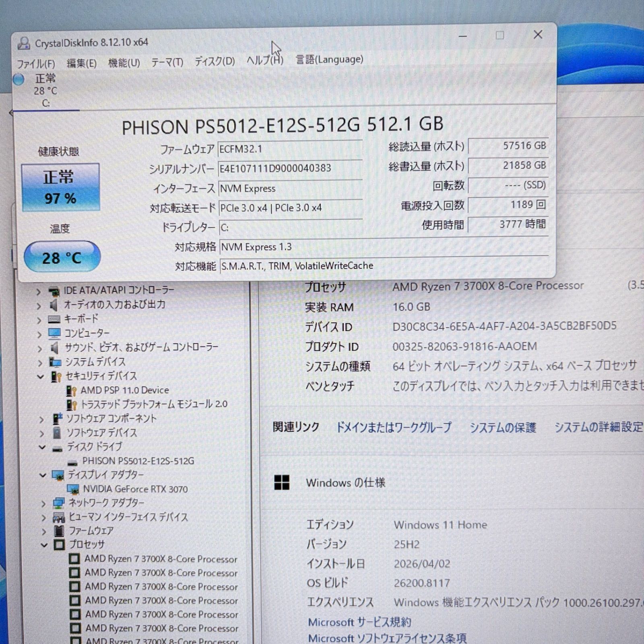
Task: Expand the ファームウェア node
Action: click(44, 532)
